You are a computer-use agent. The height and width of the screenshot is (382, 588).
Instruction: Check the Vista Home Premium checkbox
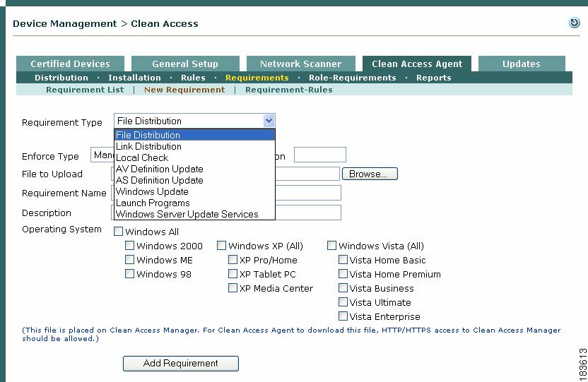click(343, 274)
